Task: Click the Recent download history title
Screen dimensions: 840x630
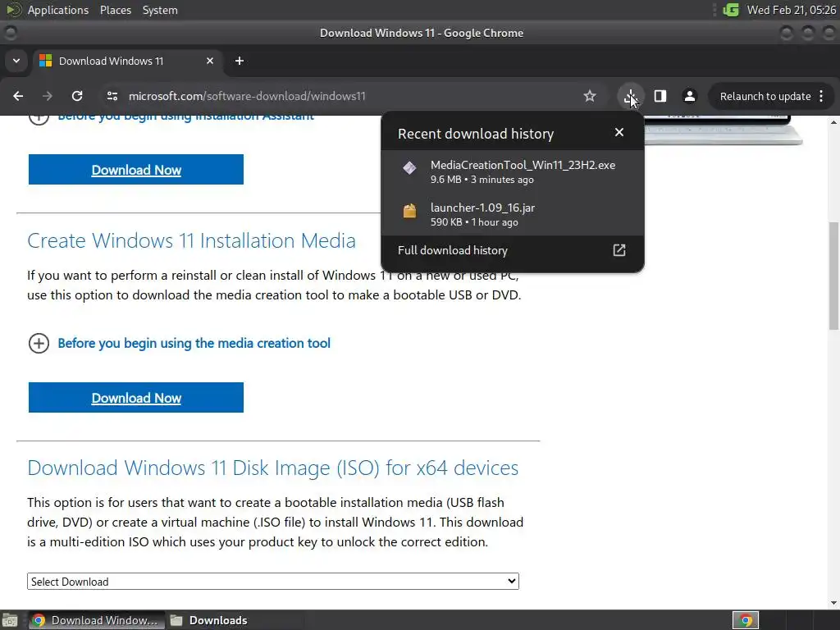Action: click(x=476, y=134)
